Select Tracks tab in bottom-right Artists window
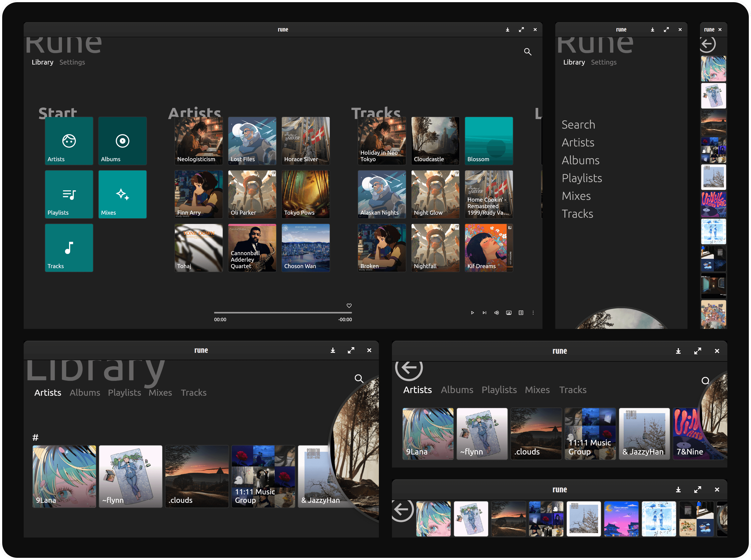Image resolution: width=751 pixels, height=560 pixels. tap(573, 390)
